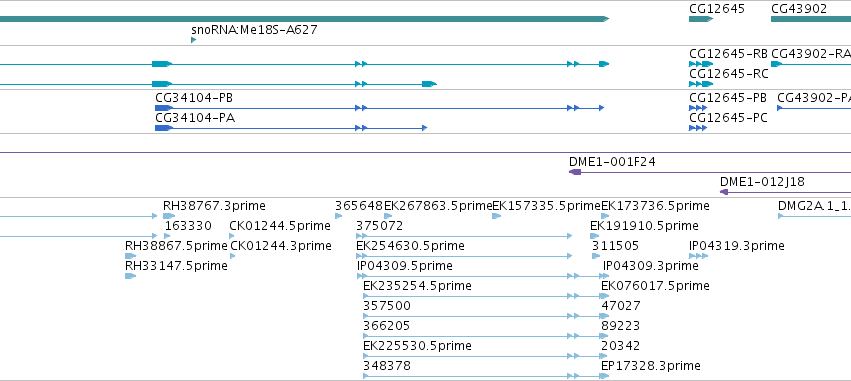Image resolution: width=851 pixels, height=381 pixels.
Task: Select the CG12645-RC transcript label
Action: [x=728, y=74]
